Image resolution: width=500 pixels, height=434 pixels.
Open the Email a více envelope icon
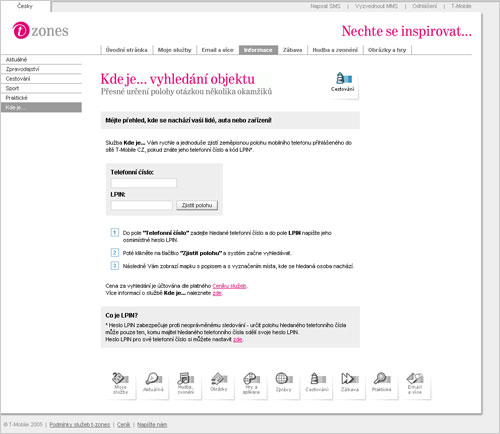(415, 384)
